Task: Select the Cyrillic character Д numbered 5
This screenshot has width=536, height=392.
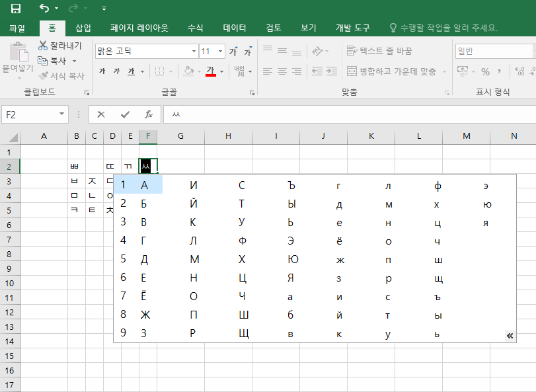Action: (145, 259)
